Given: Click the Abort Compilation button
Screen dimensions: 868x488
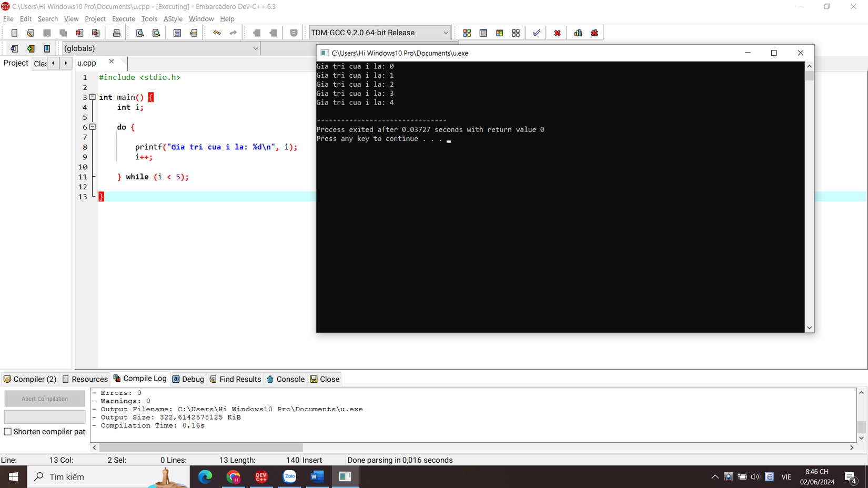Looking at the screenshot, I should [x=45, y=399].
